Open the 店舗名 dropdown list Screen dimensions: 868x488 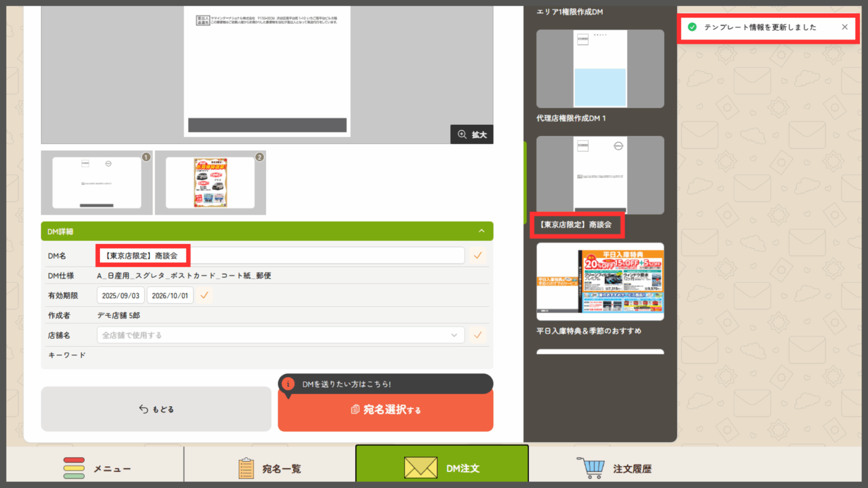[x=280, y=335]
